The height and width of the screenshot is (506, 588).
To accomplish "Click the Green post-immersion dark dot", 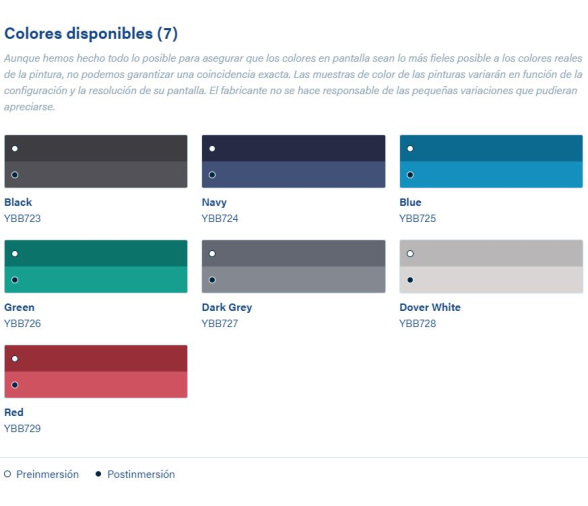I will [x=15, y=280].
